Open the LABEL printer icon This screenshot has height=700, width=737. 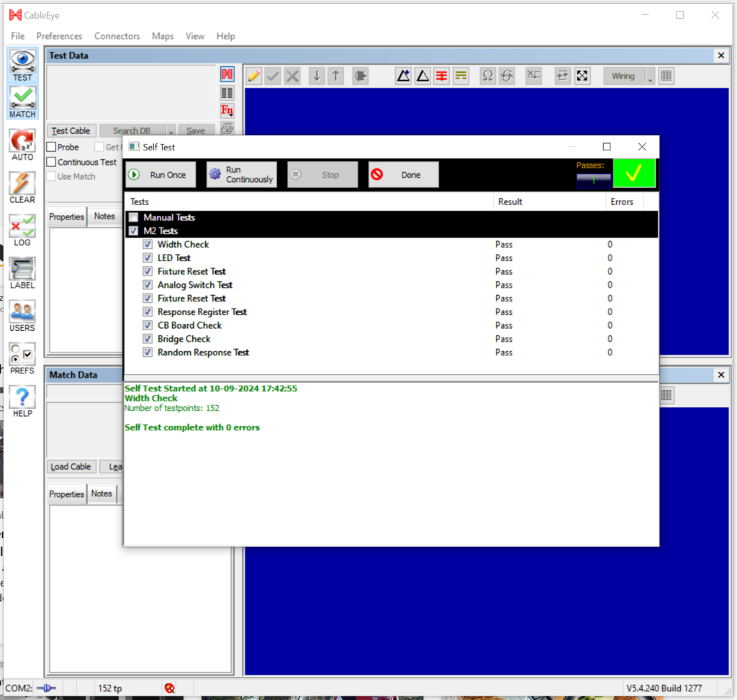click(x=22, y=273)
